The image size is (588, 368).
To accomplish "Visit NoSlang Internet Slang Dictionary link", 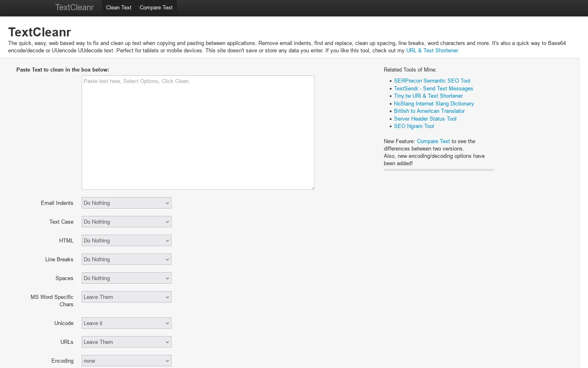I will 434,104.
